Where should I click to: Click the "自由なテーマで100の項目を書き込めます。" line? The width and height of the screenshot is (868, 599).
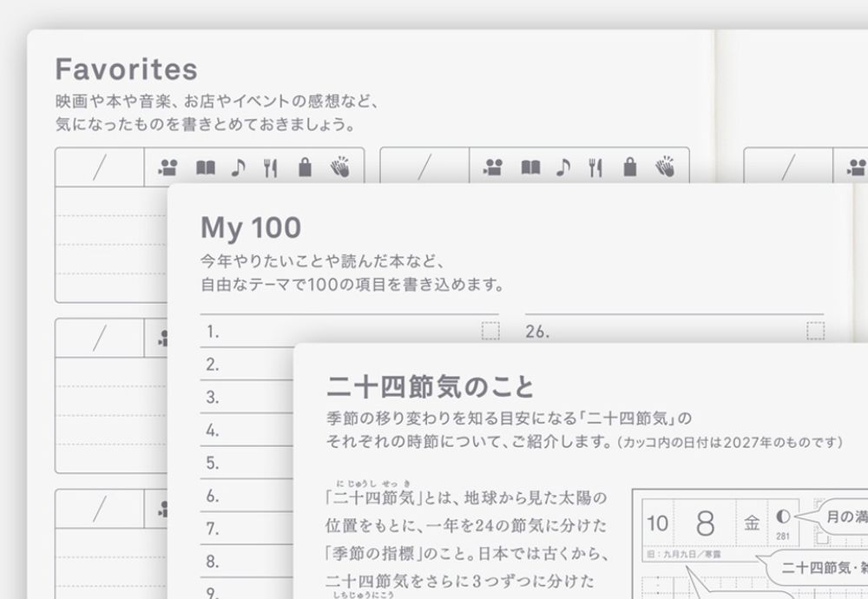pos(352,285)
